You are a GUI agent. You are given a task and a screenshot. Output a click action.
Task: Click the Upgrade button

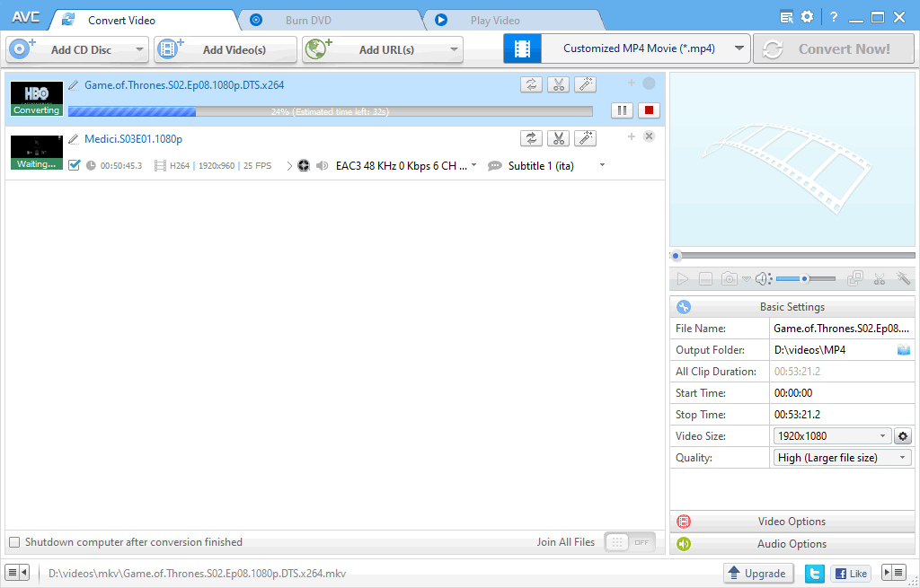[x=758, y=574]
